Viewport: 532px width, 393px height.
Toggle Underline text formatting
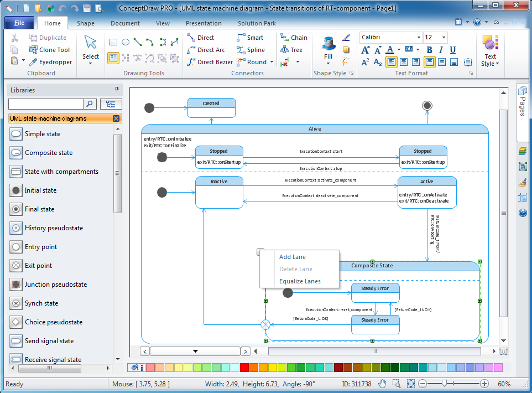pyautogui.click(x=452, y=50)
